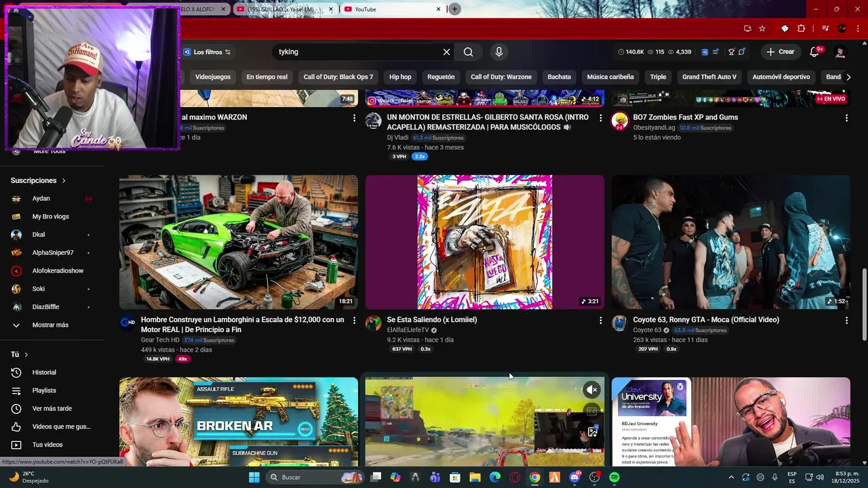Image resolution: width=868 pixels, height=488 pixels.
Task: Click the taskbar Buscar search box
Action: pos(315,477)
